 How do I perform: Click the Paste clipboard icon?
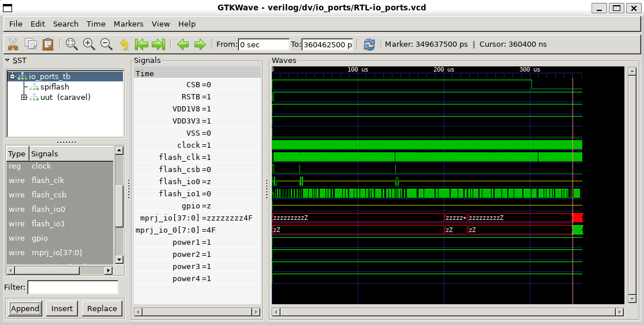coord(48,44)
